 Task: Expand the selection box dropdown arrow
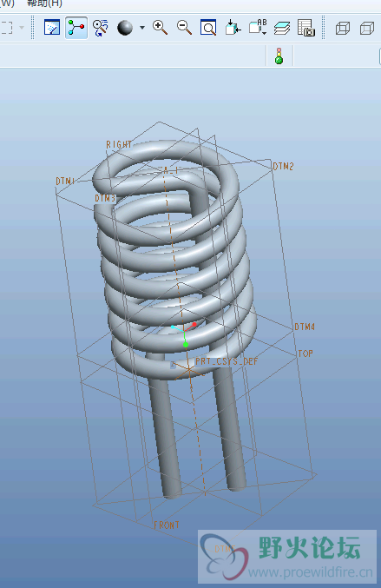tap(22, 28)
